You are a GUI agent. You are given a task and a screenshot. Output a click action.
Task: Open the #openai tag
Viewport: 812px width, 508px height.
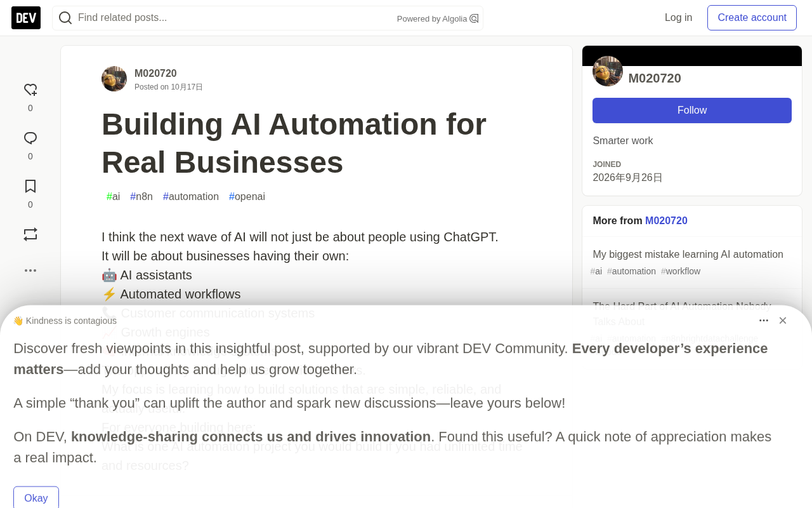coord(247,197)
